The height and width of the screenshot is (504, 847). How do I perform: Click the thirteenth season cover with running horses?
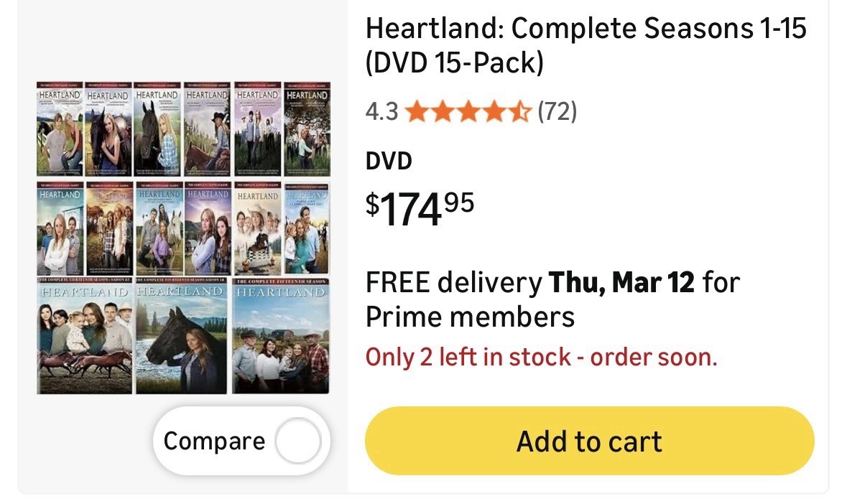pos(85,336)
